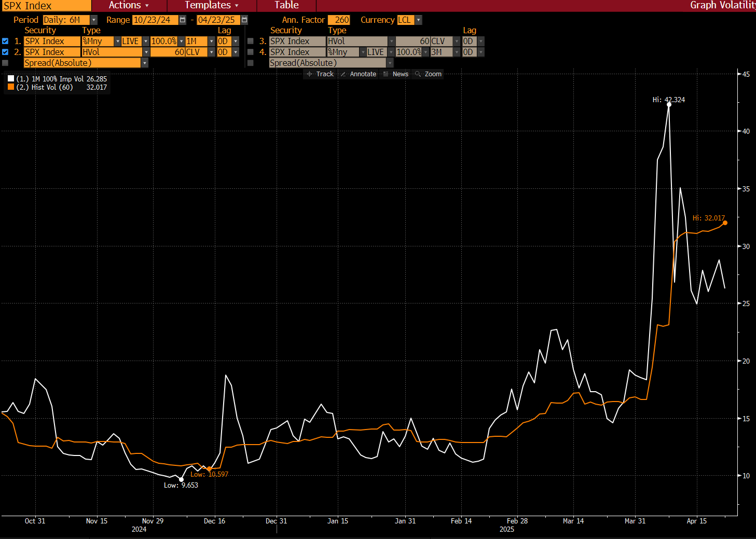Uncheck the checkbox for series 2 SPX Index

coord(5,52)
